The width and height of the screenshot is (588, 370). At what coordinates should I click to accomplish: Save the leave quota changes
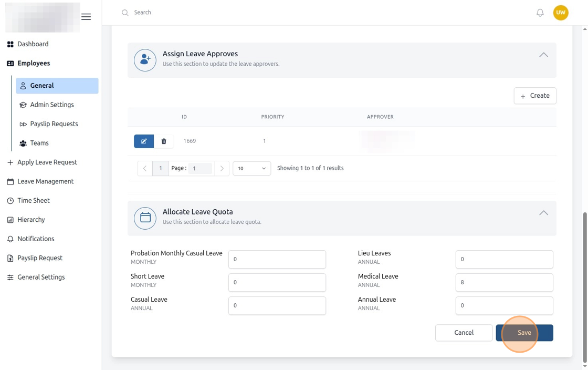(524, 333)
